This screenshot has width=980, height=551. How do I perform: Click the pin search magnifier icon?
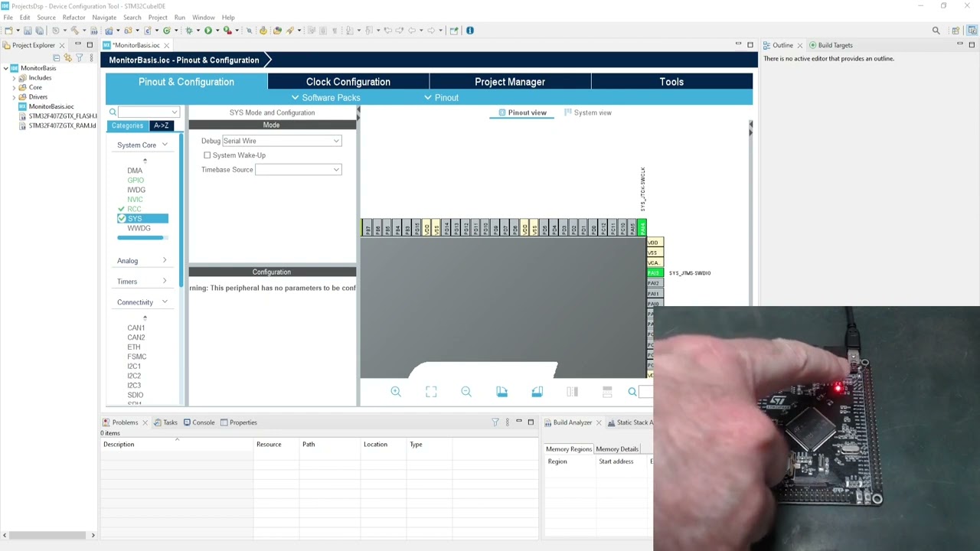632,392
